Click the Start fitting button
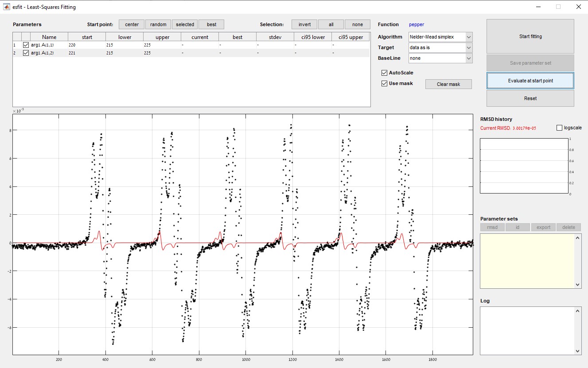Screen dimensions: 588x368 (530, 36)
